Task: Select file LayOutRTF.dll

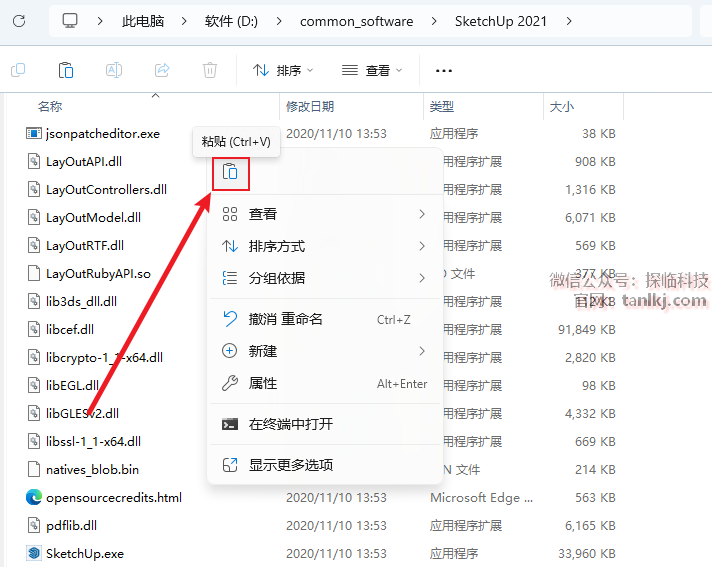Action: (x=85, y=246)
